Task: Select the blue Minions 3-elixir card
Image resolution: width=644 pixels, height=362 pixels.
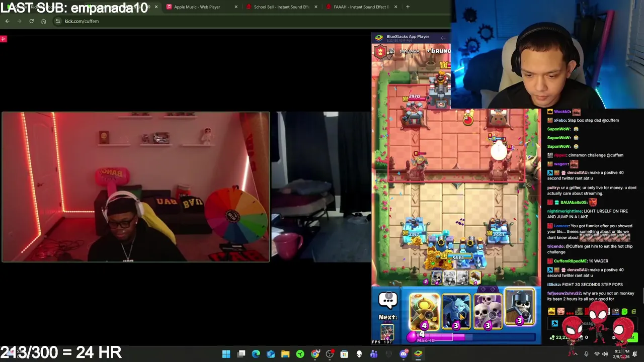Action: (x=456, y=312)
